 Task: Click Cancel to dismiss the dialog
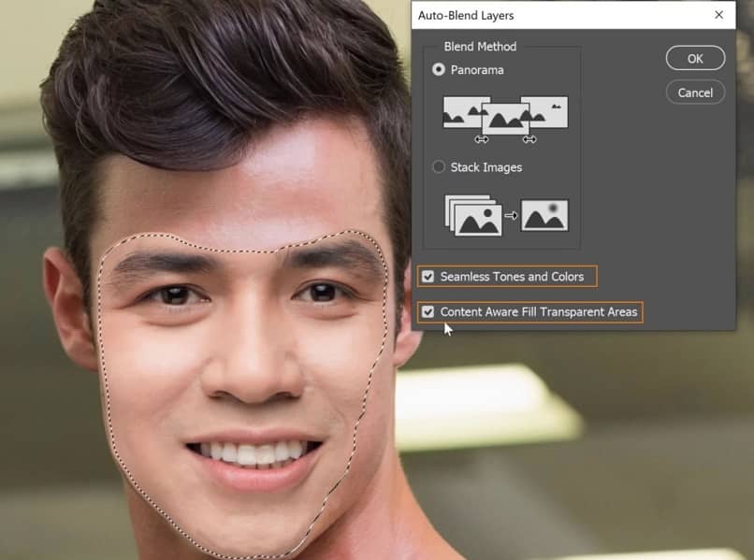[694, 92]
